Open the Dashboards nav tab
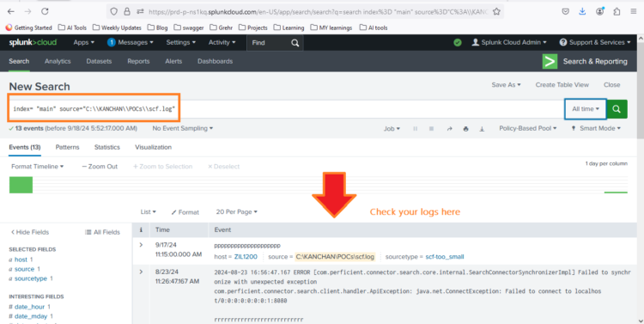Image resolution: width=644 pixels, height=324 pixels. coord(215,61)
